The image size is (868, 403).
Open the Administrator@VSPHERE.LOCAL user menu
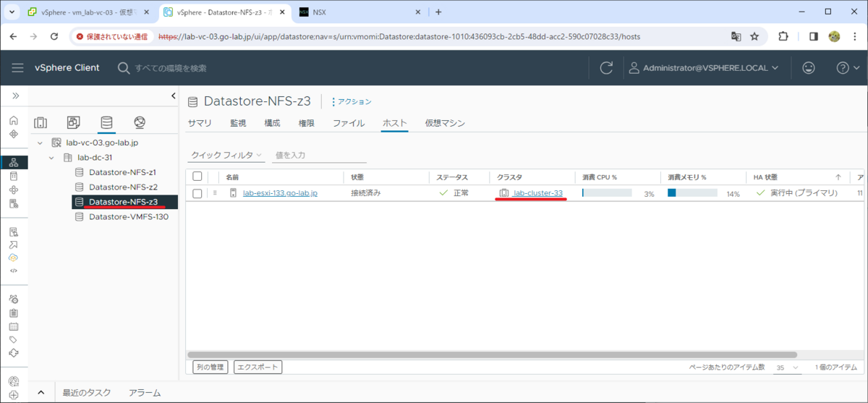pos(704,68)
